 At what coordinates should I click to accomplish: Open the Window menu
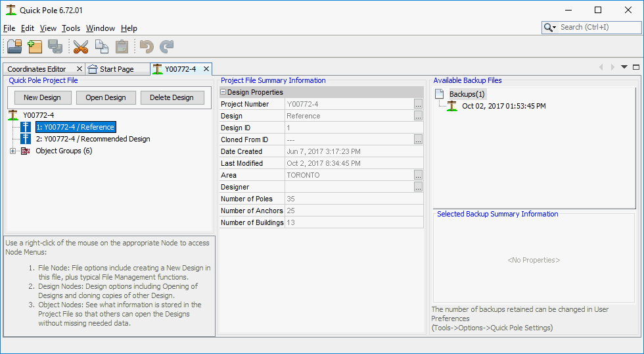pos(100,28)
